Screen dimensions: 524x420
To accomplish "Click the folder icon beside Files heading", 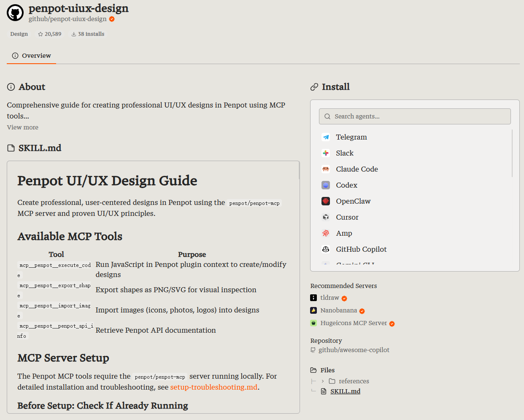I will (313, 370).
